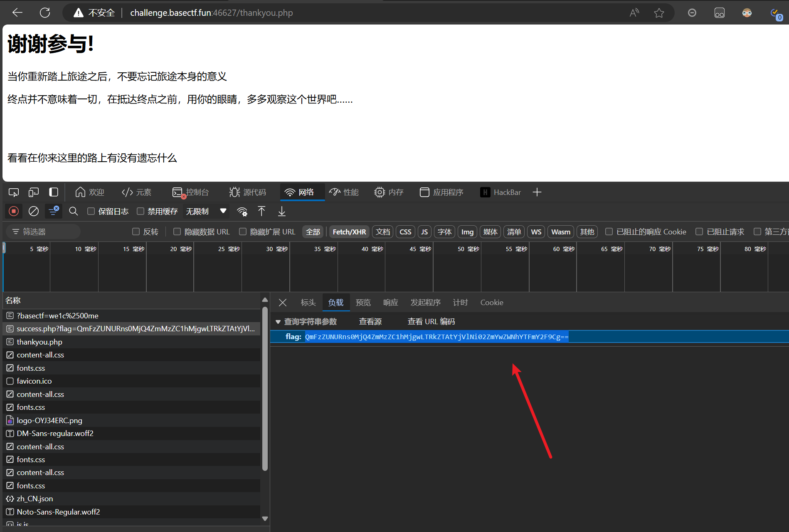The width and height of the screenshot is (789, 532).
Task: Open the request Cookie detail tab
Action: [x=492, y=303]
